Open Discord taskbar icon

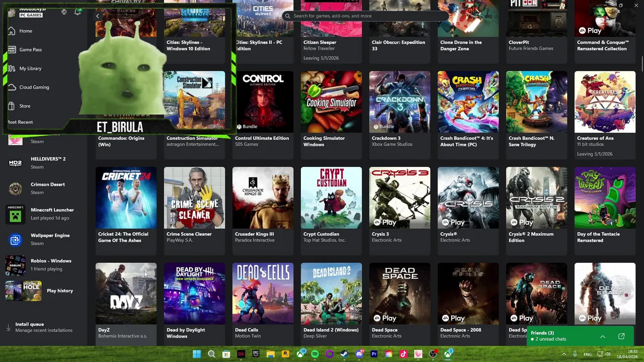(x=359, y=354)
